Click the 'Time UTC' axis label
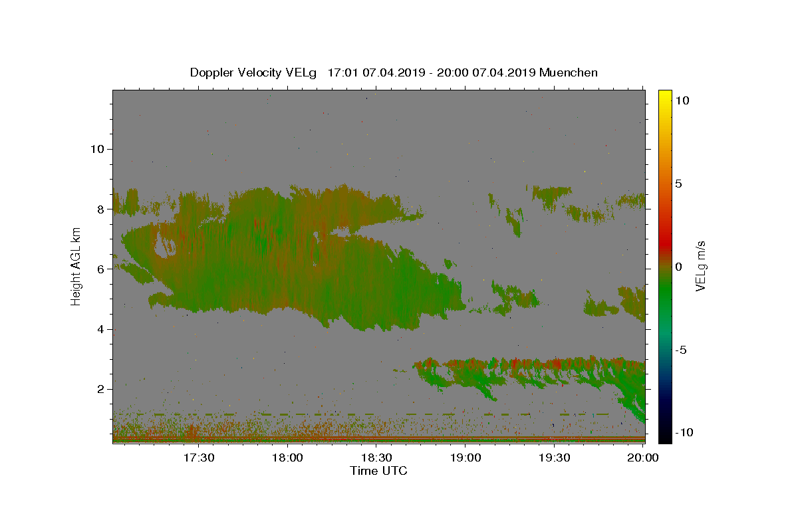This screenshot has width=798, height=532. [378, 471]
